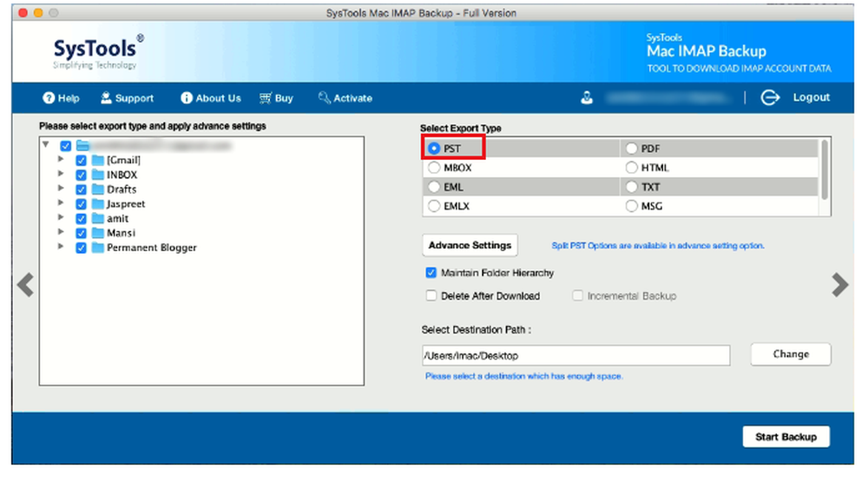The width and height of the screenshot is (868, 477).
Task: Click the Buy shopping cart icon
Action: point(265,98)
